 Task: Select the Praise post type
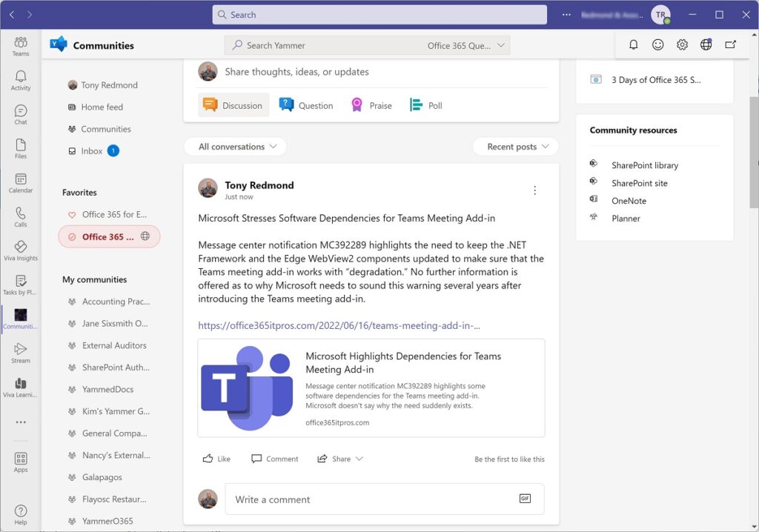[371, 105]
